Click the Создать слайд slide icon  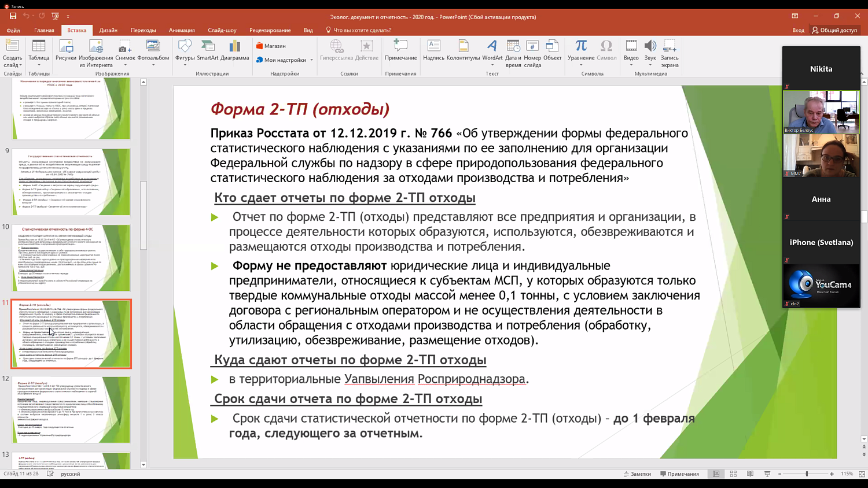(x=12, y=46)
